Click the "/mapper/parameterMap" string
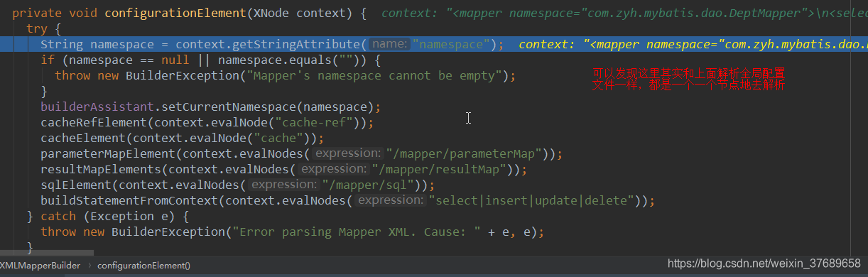This screenshot has height=277, width=868. (x=465, y=153)
